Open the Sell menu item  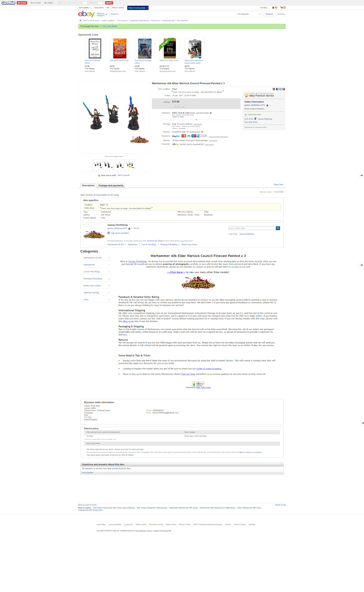[x=108, y=8]
